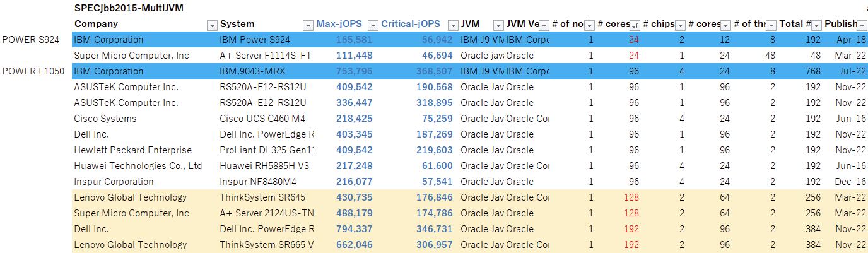
Task: Open the # chips column filter dropdown
Action: (x=680, y=25)
